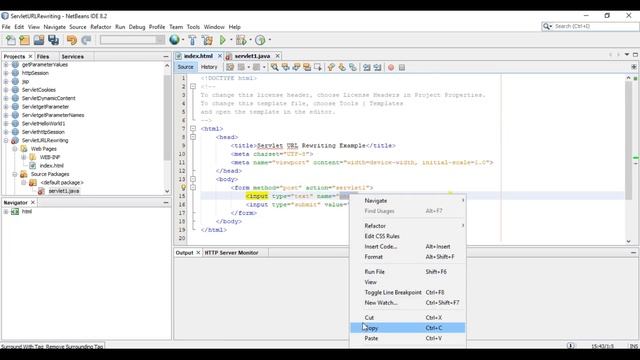This screenshot has height=360, width=640.
Task: Click the globe browser icon
Action: click(x=174, y=40)
